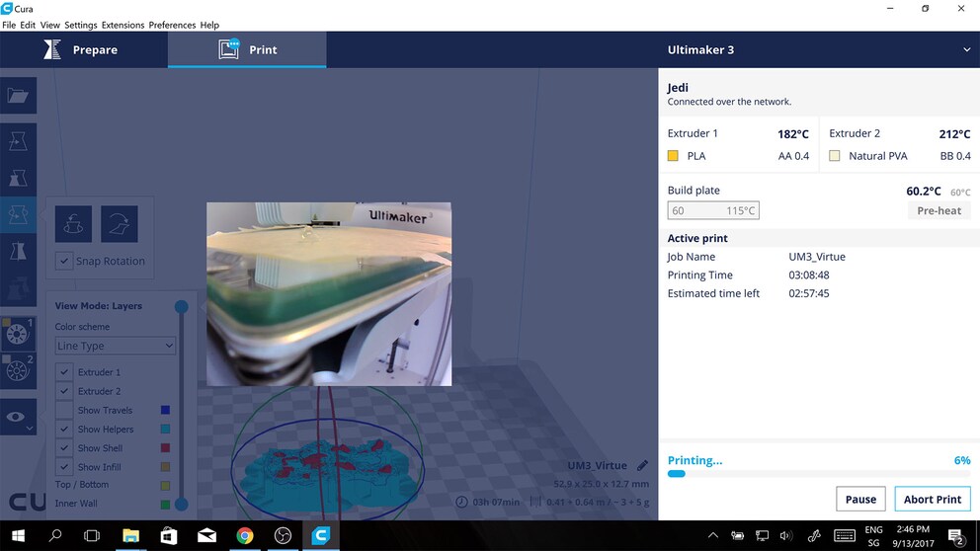Click the Reset rotation icon
This screenshot has height=551, width=980.
(x=74, y=223)
